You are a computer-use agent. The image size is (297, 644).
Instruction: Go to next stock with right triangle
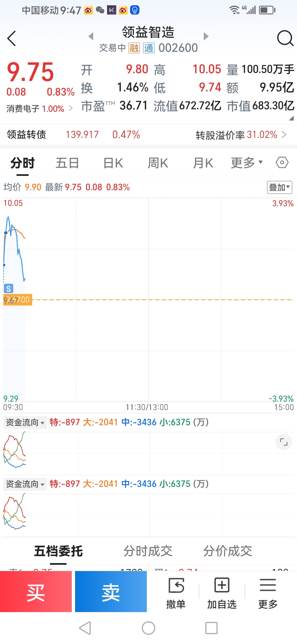click(x=206, y=36)
